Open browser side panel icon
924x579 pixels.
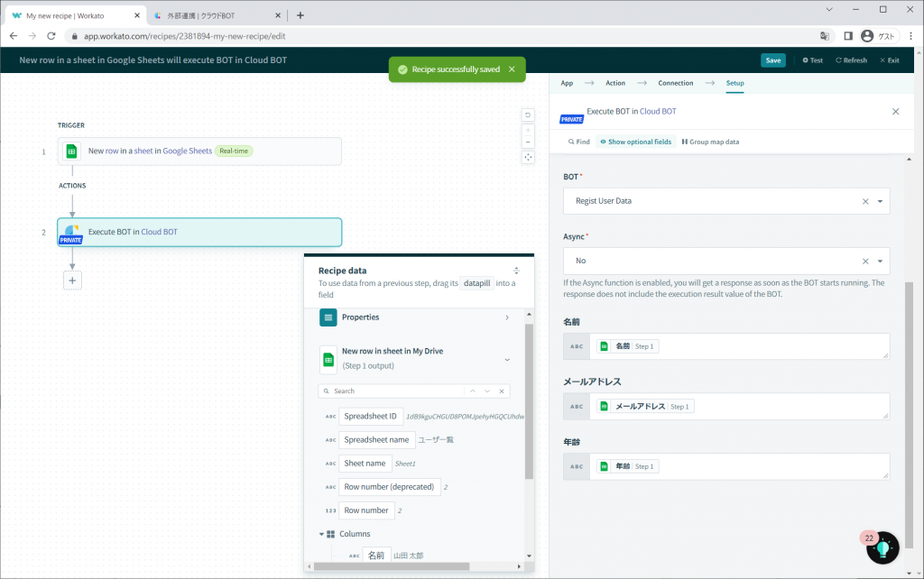(x=848, y=36)
